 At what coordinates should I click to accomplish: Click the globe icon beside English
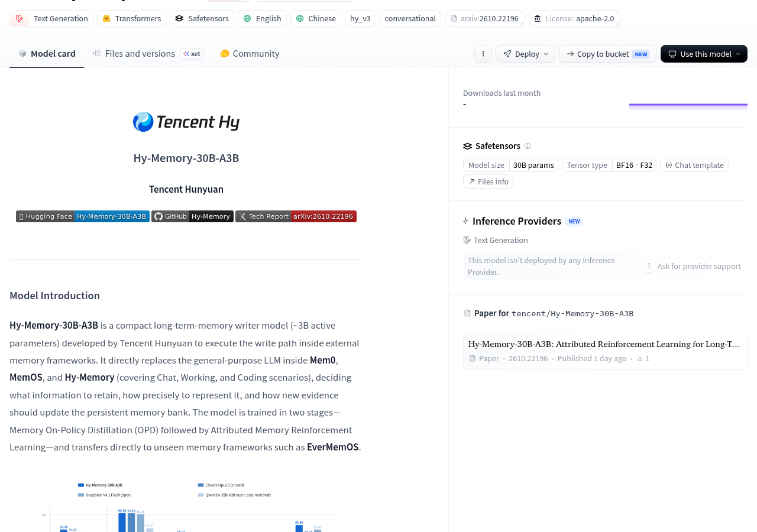tap(247, 18)
